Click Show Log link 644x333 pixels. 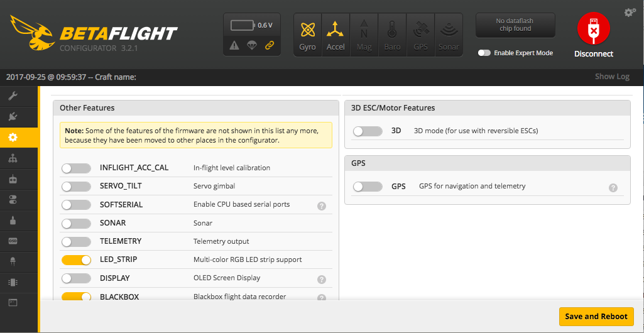pyautogui.click(x=612, y=77)
